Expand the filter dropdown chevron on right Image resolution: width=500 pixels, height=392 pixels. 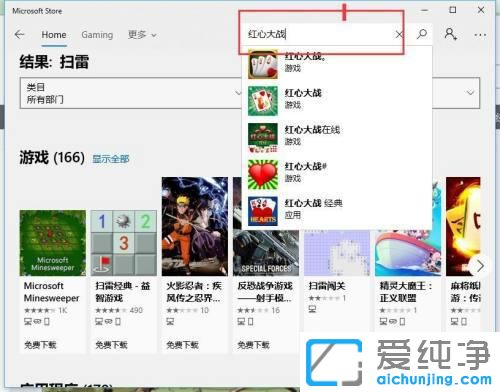click(470, 92)
